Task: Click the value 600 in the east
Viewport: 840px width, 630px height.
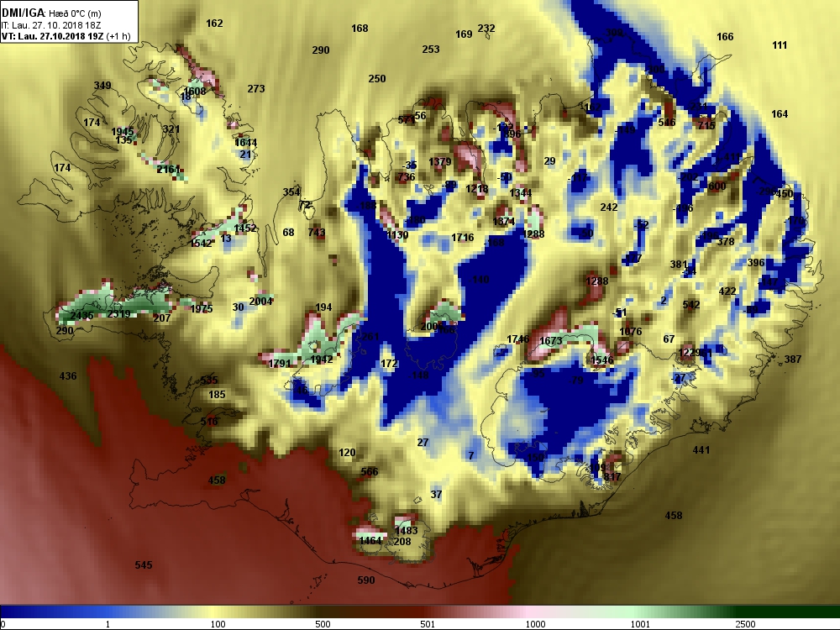Action: pyautogui.click(x=717, y=186)
